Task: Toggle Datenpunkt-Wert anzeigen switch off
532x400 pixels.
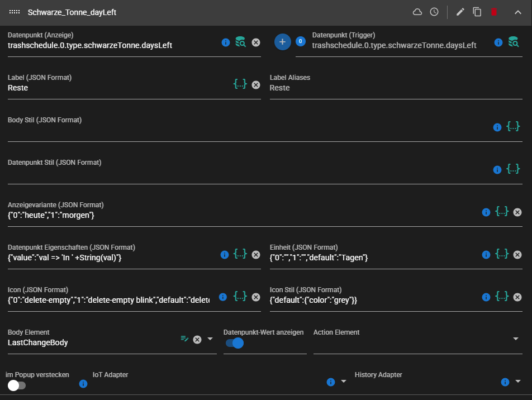Action: pyautogui.click(x=235, y=343)
